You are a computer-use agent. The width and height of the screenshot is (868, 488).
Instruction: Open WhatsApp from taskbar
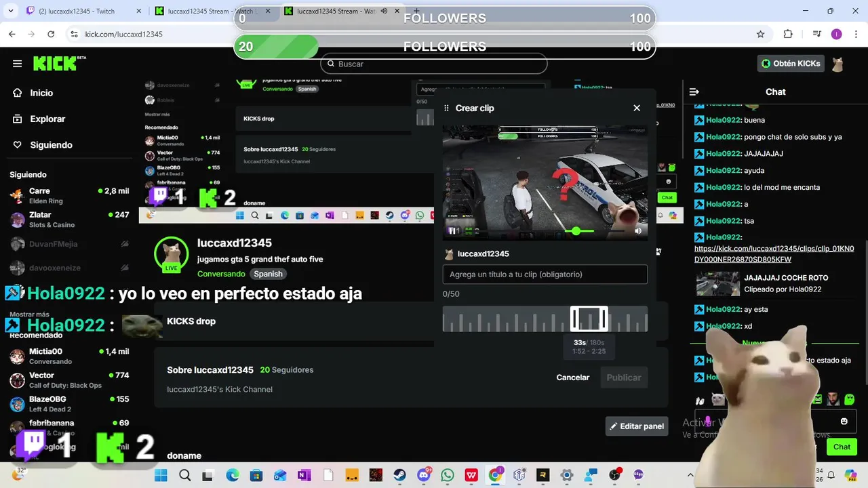point(448,475)
